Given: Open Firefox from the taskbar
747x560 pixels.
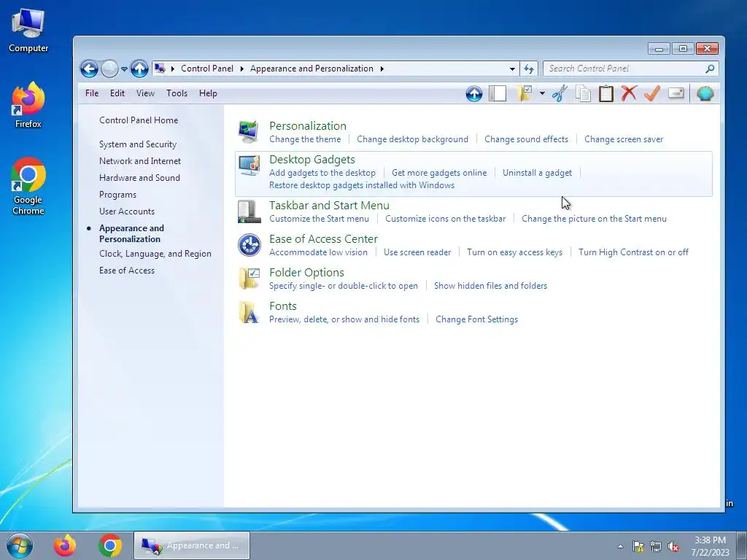Looking at the screenshot, I should (65, 545).
